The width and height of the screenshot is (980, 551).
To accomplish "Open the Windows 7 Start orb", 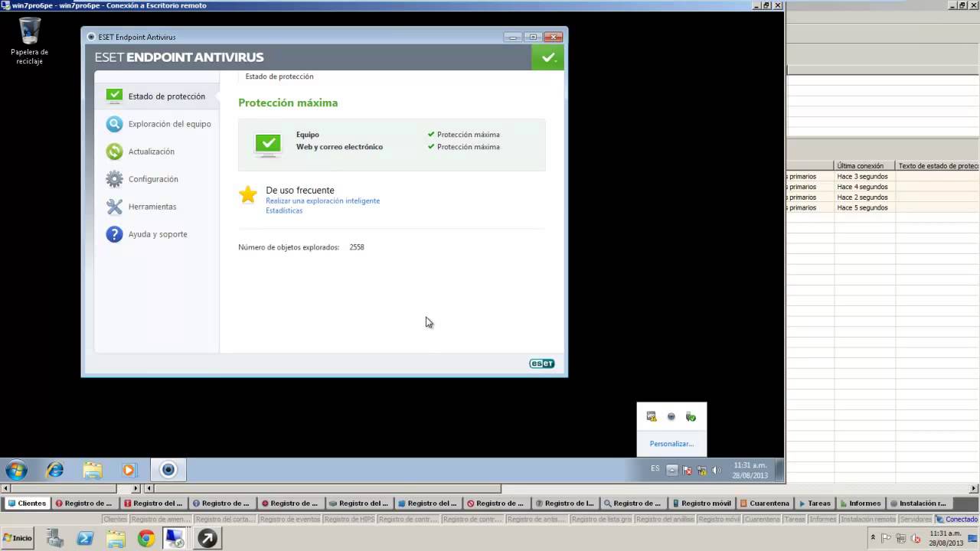I will [16, 470].
